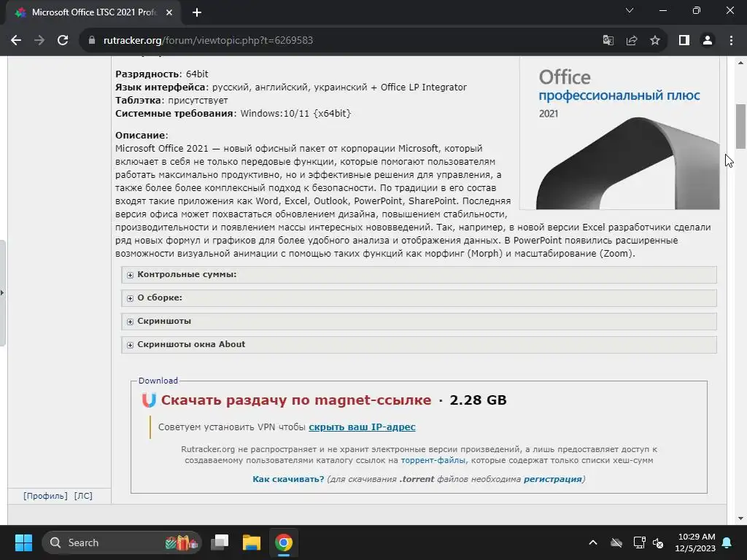Open the tab search dropdown arrow
The height and width of the screenshot is (560, 747).
[630, 10]
